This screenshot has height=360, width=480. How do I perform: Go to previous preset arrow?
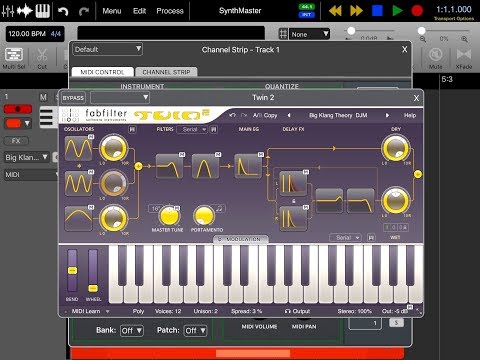click(x=289, y=115)
